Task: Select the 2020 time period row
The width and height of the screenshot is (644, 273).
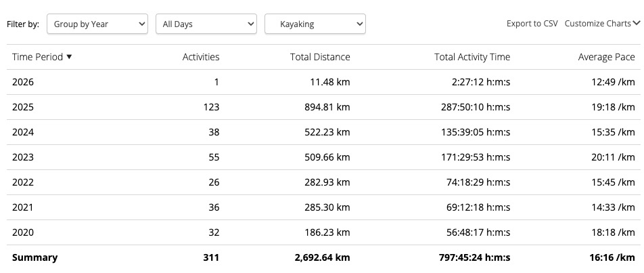Action: point(23,232)
